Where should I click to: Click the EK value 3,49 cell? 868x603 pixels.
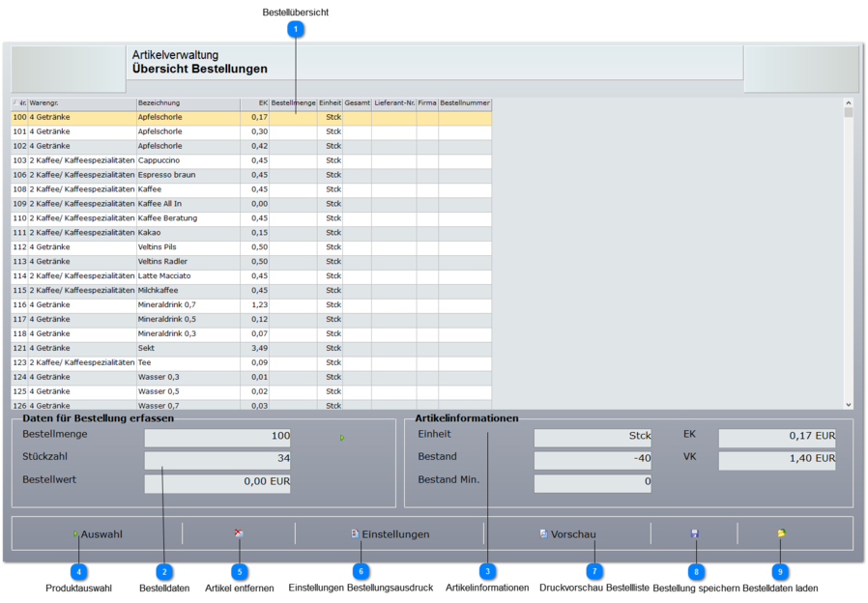tap(254, 348)
